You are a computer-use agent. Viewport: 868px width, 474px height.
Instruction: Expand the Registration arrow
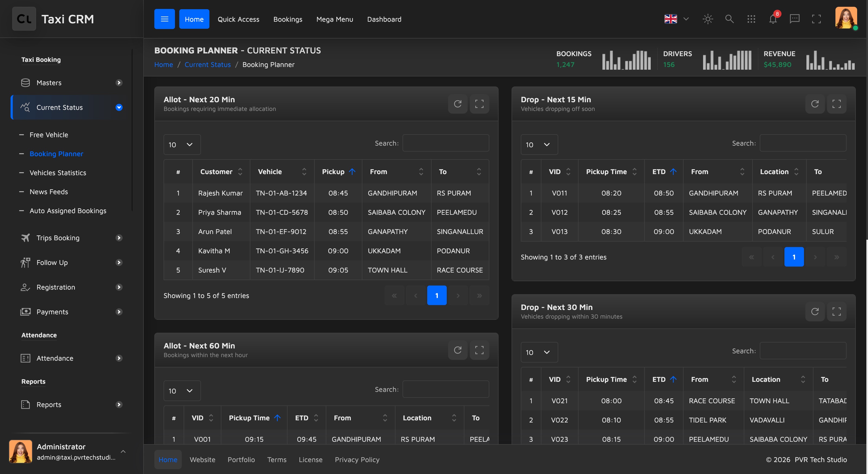coord(119,287)
